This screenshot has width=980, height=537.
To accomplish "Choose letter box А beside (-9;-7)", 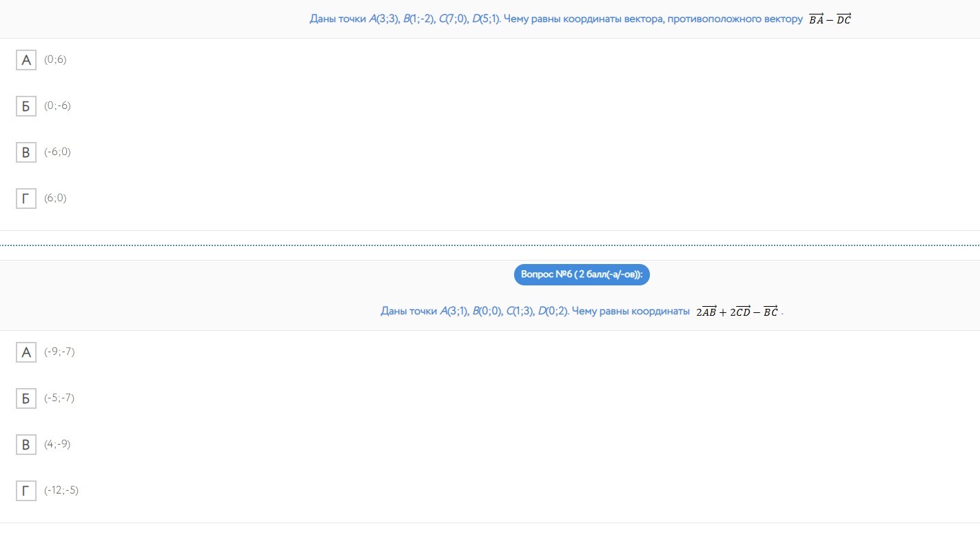I will tap(26, 352).
